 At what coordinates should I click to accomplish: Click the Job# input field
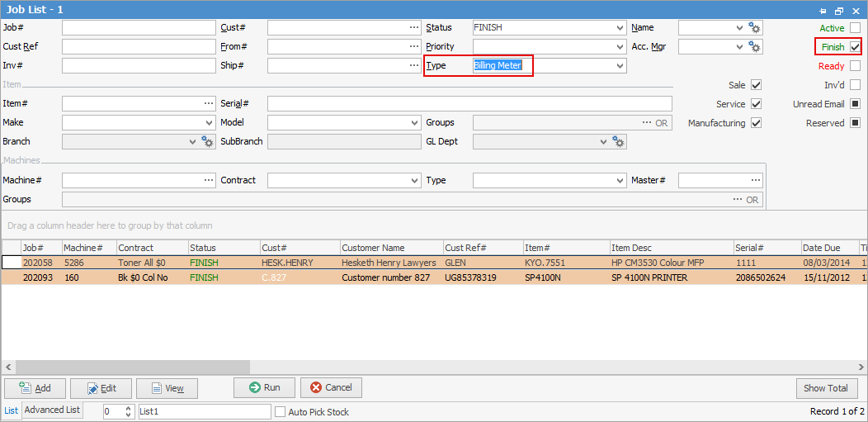(x=139, y=28)
